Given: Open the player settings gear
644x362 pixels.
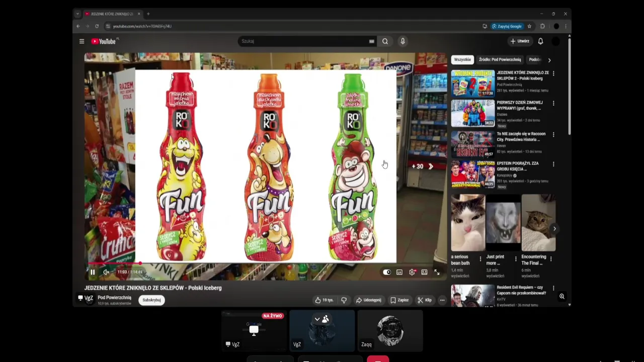Looking at the screenshot, I should click(x=412, y=272).
